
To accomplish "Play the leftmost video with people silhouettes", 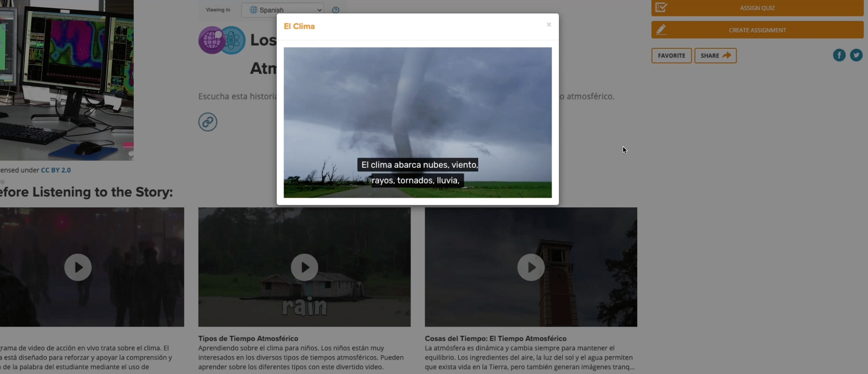I will click(x=78, y=267).
